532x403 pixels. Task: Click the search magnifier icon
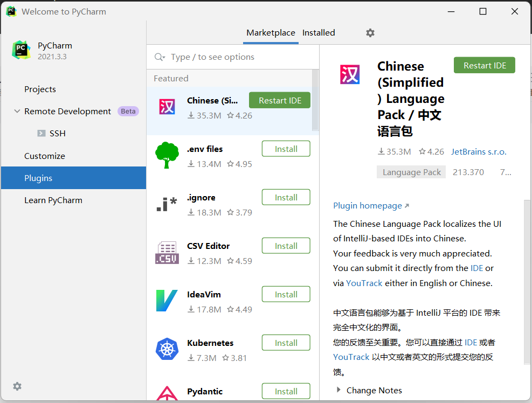(160, 57)
